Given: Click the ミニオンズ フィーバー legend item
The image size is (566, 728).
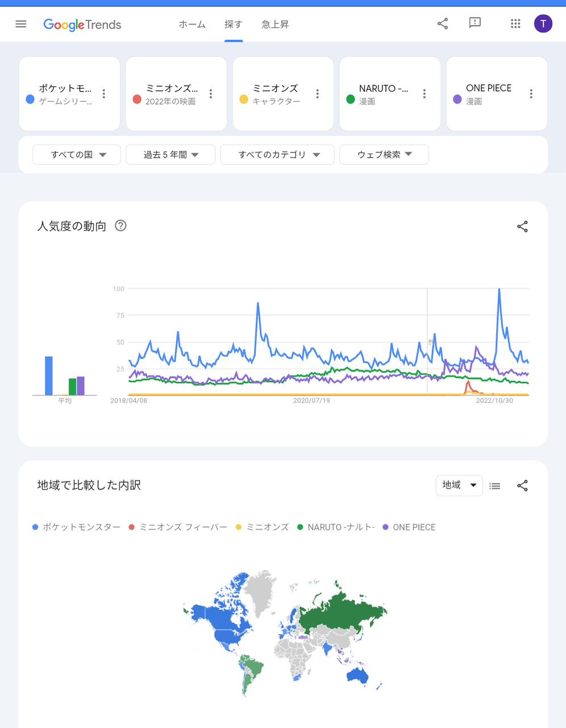Looking at the screenshot, I should pos(178,527).
